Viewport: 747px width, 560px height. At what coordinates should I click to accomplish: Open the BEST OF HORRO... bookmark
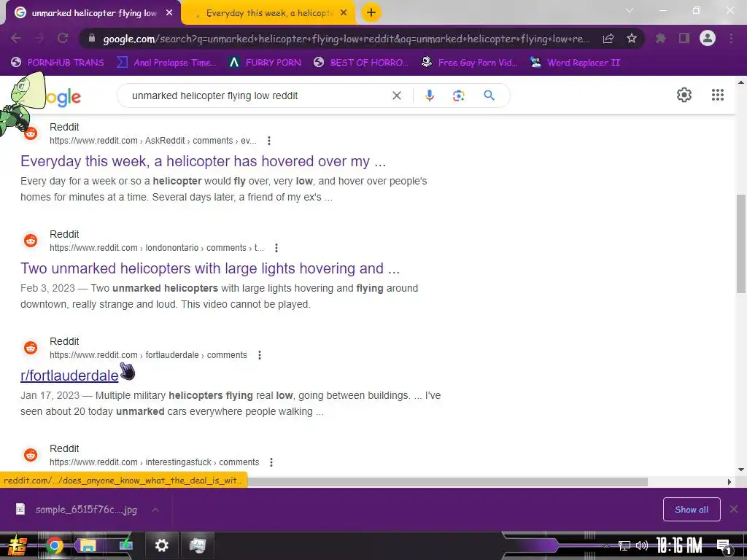point(361,63)
